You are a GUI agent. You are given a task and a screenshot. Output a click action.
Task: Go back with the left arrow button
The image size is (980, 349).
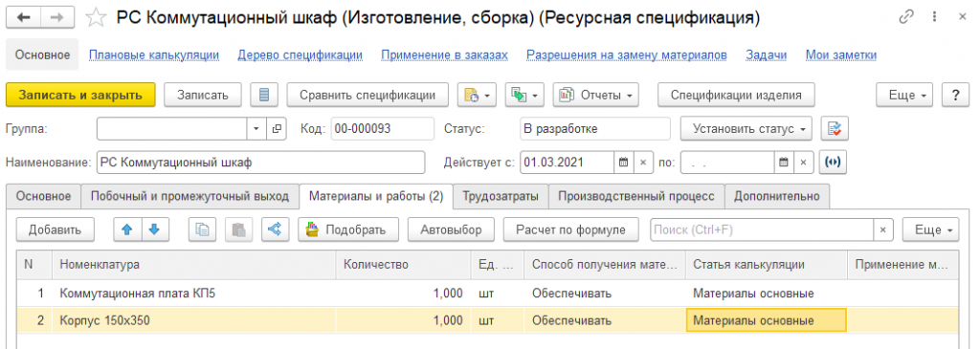[24, 17]
